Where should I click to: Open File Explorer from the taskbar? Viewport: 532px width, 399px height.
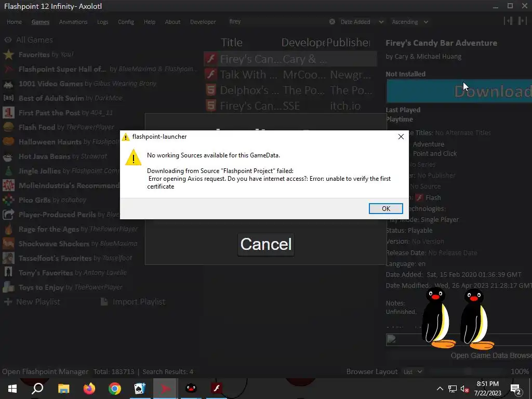[x=63, y=389]
